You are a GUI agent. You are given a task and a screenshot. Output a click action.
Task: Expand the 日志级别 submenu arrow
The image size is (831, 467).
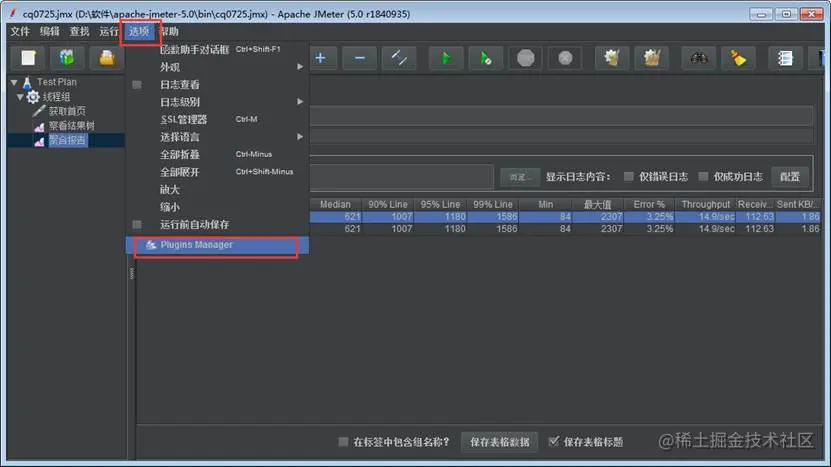coord(300,102)
